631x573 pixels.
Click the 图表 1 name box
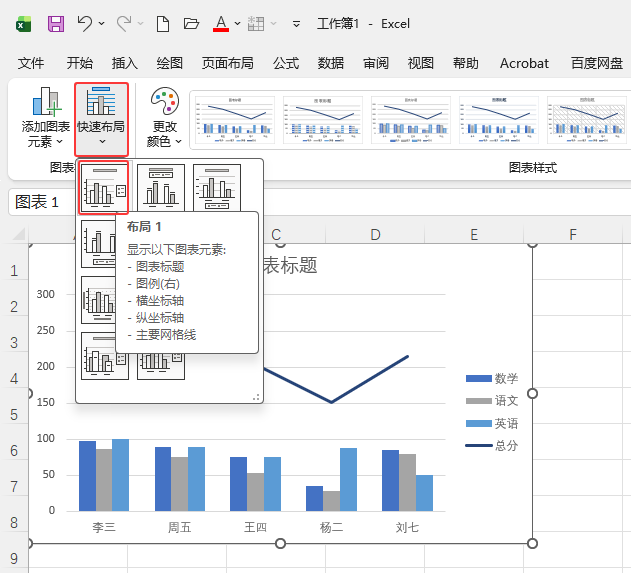pyautogui.click(x=42, y=202)
